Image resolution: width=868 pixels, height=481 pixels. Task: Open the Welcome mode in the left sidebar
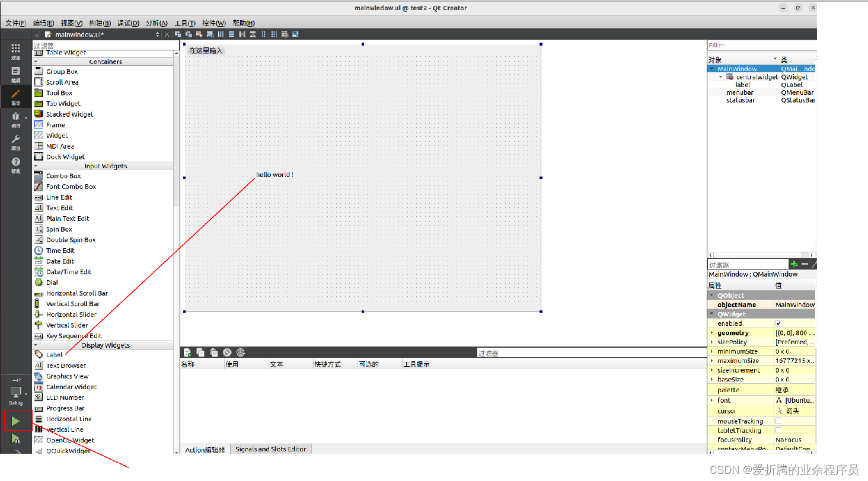click(15, 52)
